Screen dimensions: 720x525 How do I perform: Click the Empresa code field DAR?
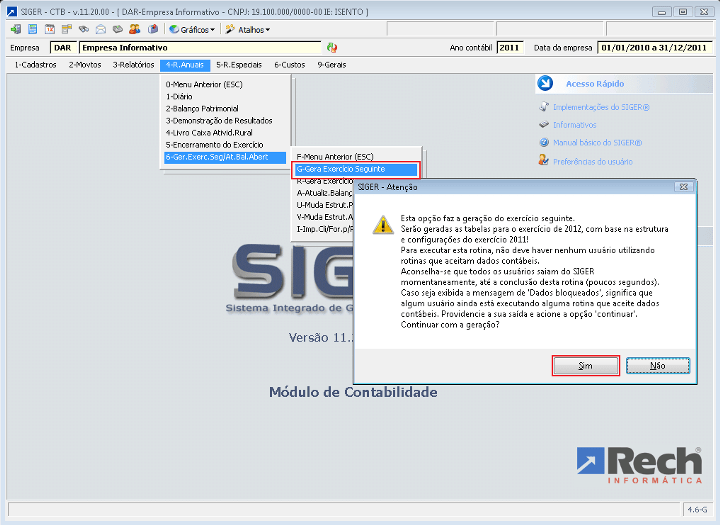63,48
